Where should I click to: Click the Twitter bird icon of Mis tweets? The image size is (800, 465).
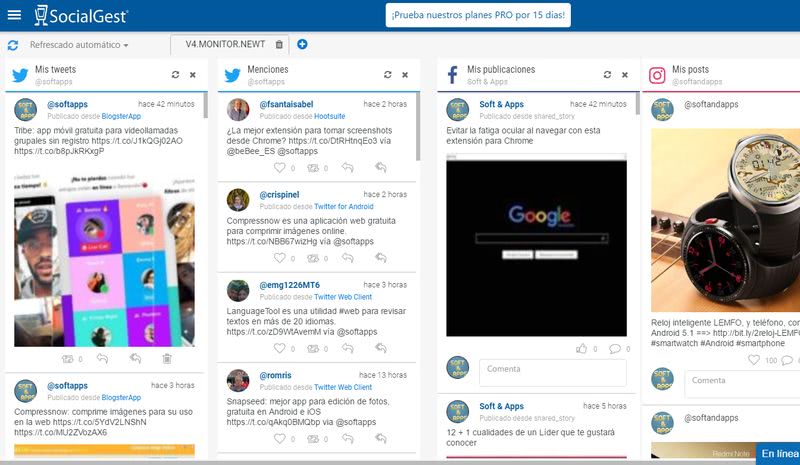pos(20,75)
